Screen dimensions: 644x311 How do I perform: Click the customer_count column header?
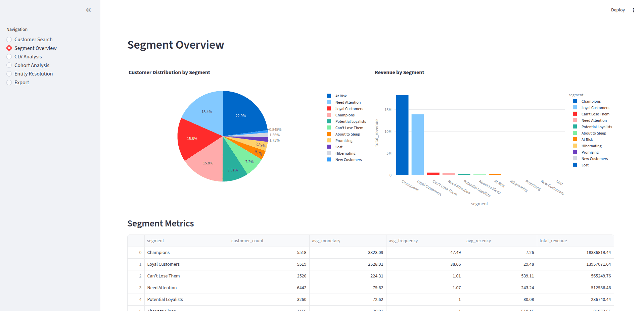pos(247,241)
